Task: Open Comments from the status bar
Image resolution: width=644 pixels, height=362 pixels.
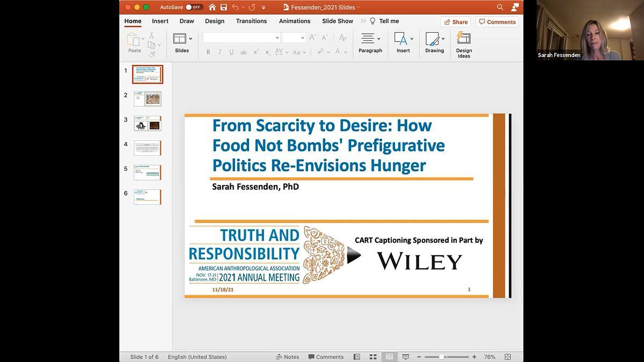Action: (x=326, y=357)
